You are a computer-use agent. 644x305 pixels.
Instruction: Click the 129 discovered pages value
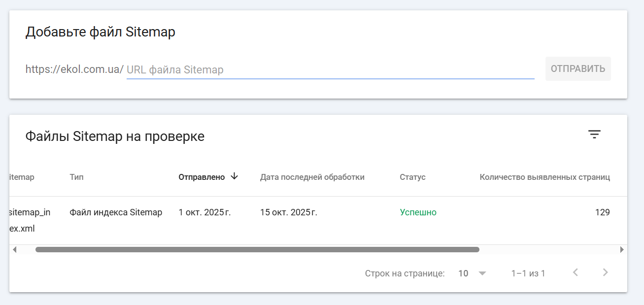click(x=602, y=212)
